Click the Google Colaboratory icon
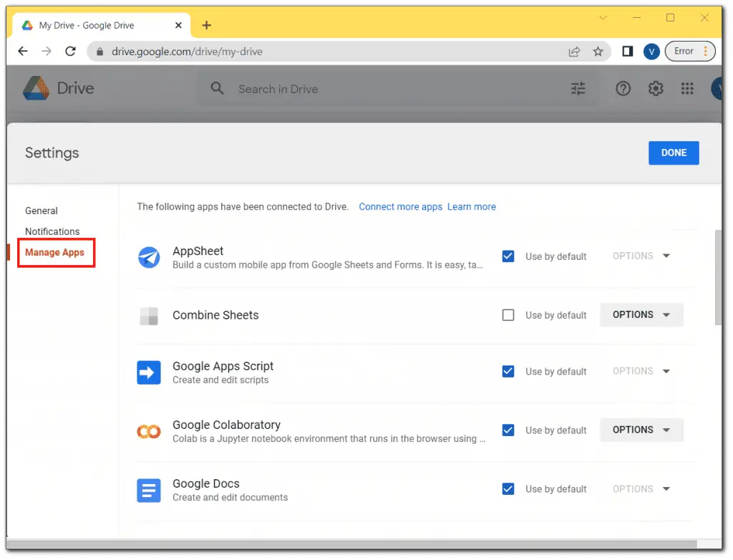 pos(149,430)
